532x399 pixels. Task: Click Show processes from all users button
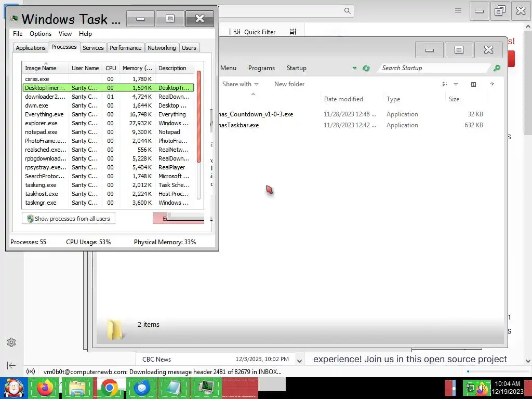tap(68, 219)
